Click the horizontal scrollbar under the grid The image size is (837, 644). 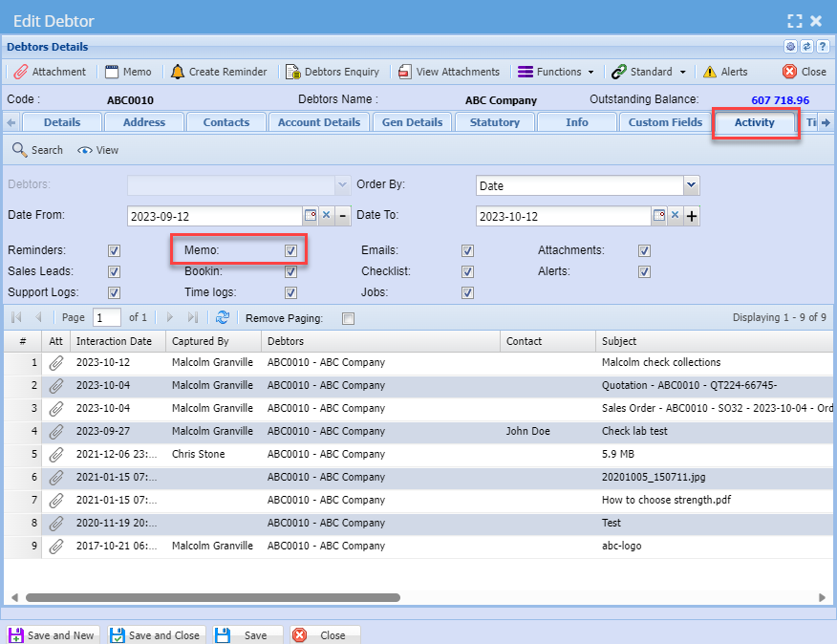[212, 597]
